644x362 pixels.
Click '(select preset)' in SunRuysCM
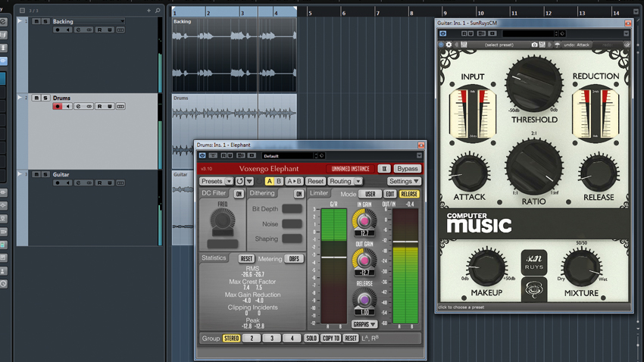(x=499, y=45)
